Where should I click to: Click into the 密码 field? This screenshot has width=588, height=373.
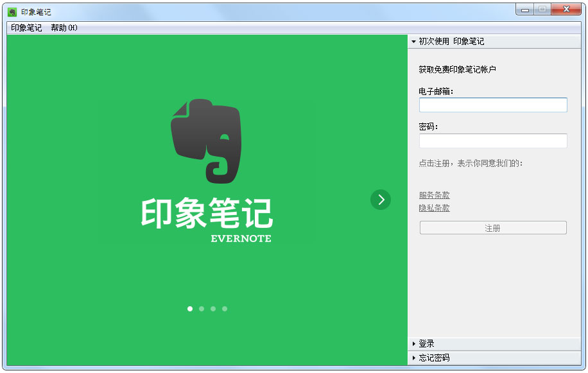click(493, 141)
